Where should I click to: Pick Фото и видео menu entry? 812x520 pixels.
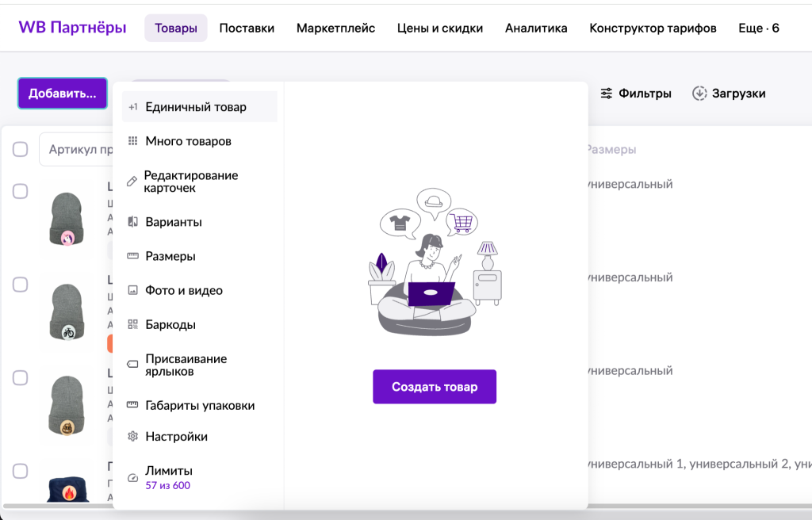(199, 290)
